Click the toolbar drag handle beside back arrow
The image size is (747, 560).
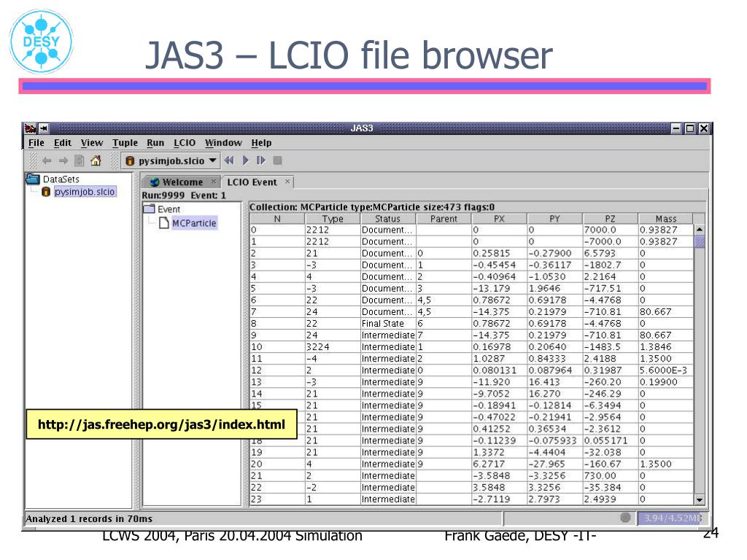(x=33, y=161)
